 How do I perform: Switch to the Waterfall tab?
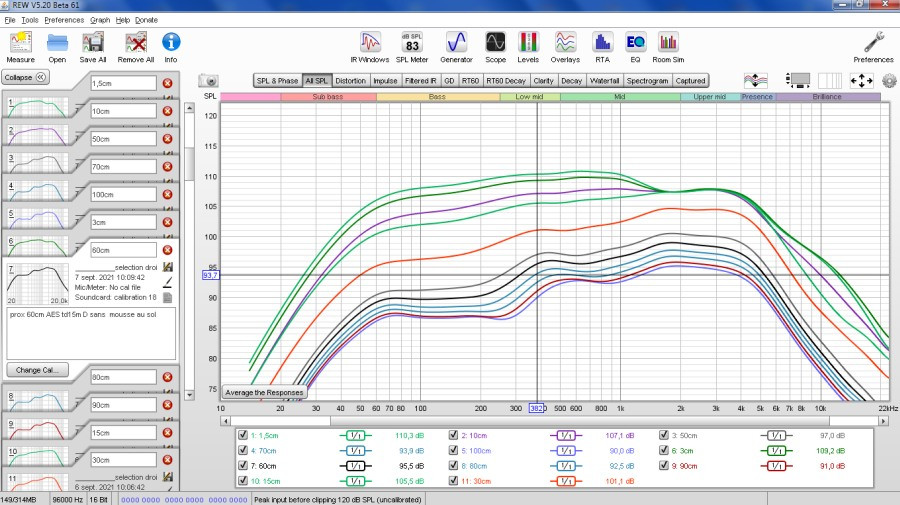click(604, 81)
